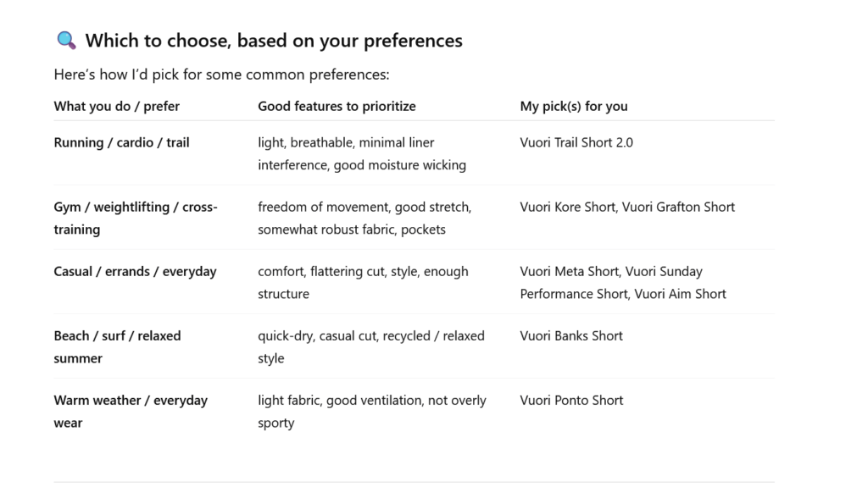This screenshot has width=868, height=498.
Task: Click the magnifying glass icon beside the heading
Action: [66, 41]
